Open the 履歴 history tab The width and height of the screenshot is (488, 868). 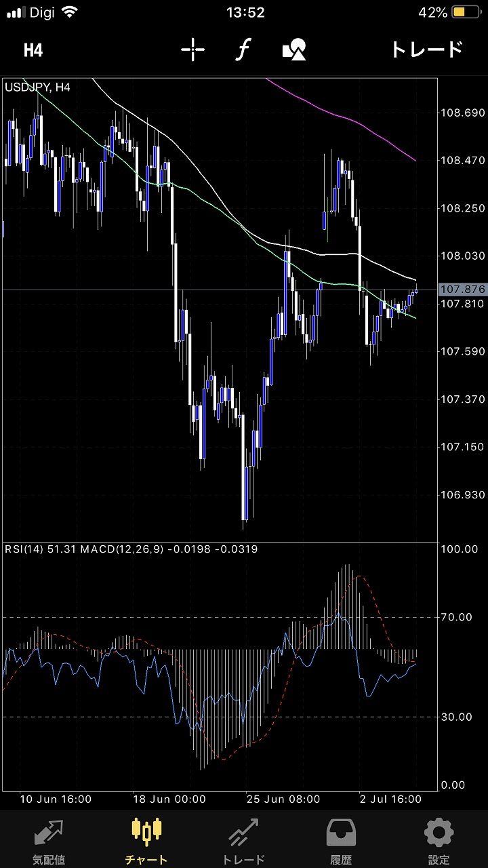click(x=342, y=841)
